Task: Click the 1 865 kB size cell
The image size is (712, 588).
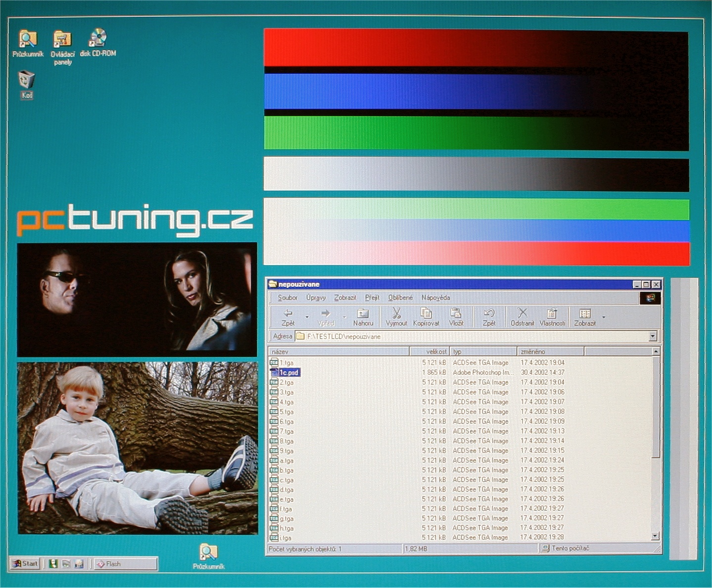Action: [x=434, y=372]
